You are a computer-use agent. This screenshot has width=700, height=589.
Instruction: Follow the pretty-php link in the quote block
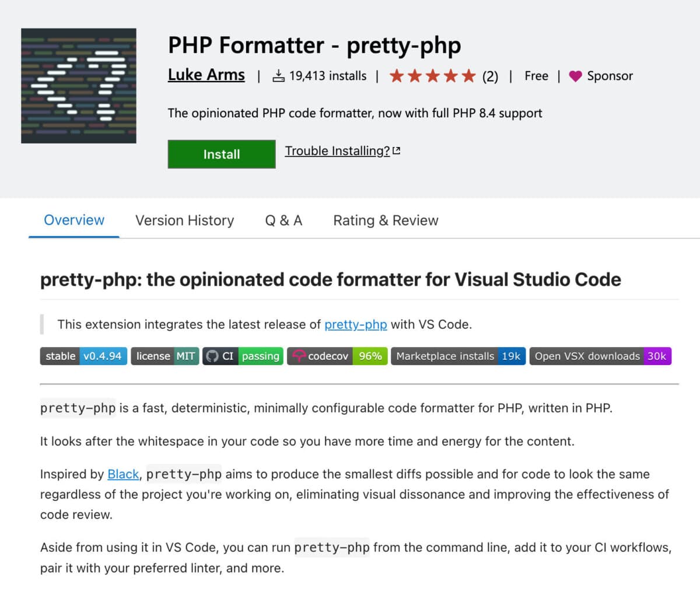[x=355, y=325]
